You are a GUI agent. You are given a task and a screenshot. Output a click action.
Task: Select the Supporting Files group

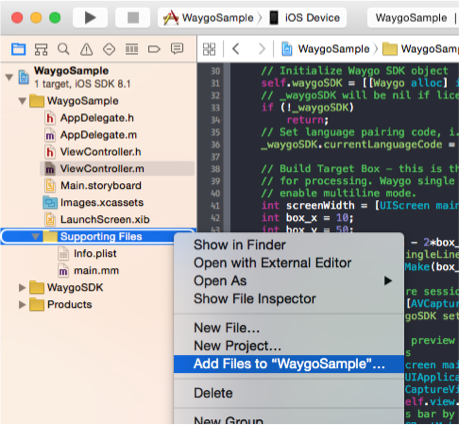(x=98, y=236)
